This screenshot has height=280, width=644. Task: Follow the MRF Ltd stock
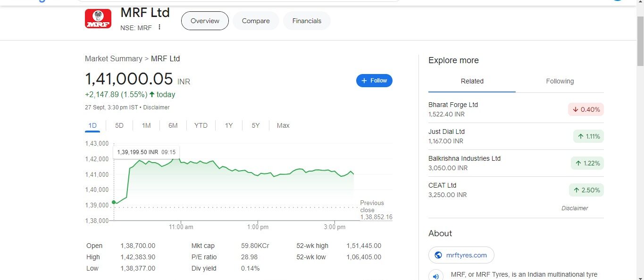coord(374,81)
